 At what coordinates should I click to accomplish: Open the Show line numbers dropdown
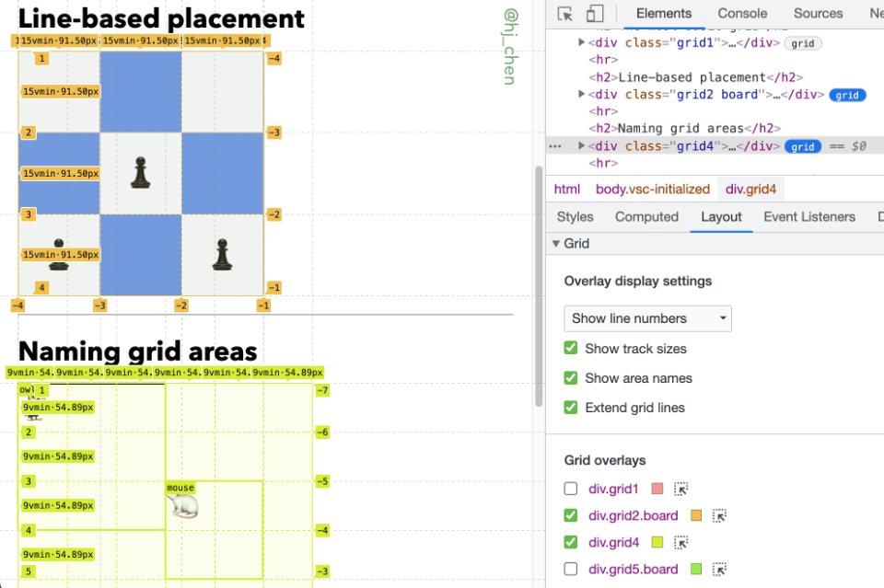[x=647, y=318]
